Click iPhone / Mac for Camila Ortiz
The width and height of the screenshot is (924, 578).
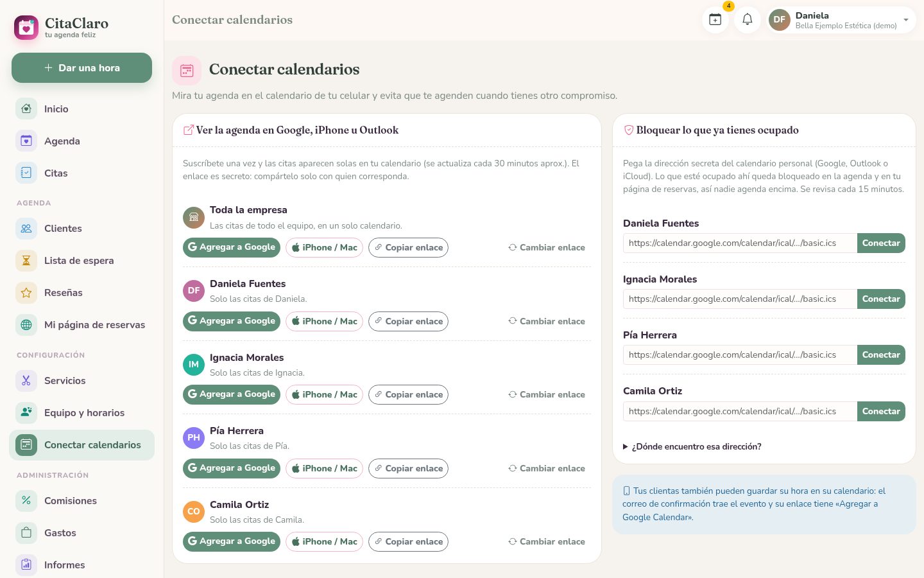[324, 541]
